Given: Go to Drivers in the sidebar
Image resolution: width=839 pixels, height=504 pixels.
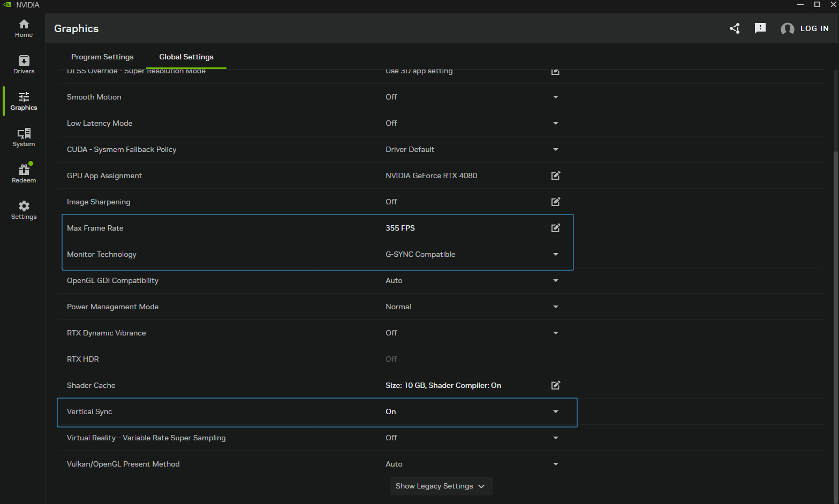Looking at the screenshot, I should click(24, 65).
